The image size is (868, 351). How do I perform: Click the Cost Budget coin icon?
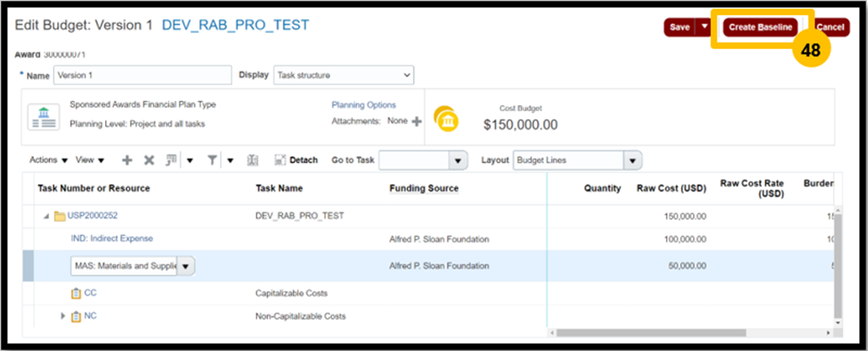[x=446, y=118]
